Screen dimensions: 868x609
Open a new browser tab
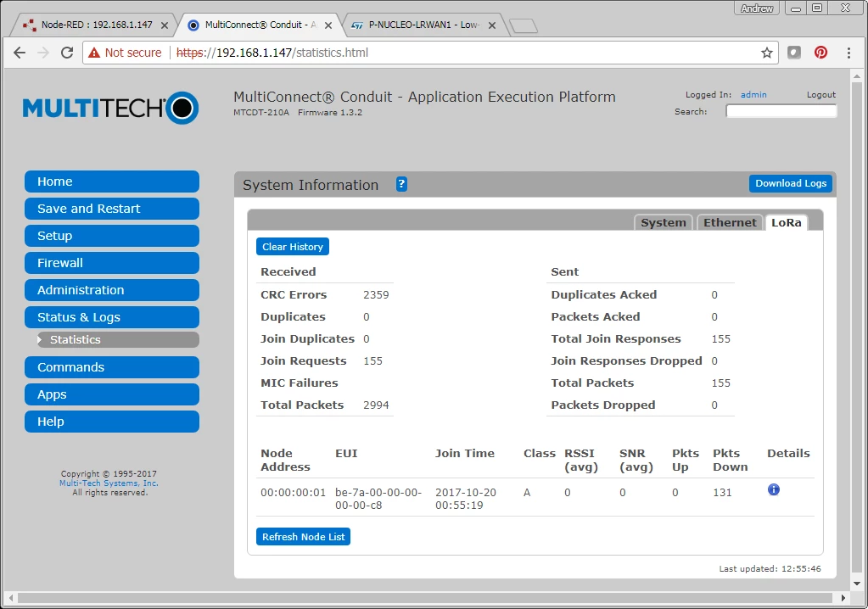[524, 25]
